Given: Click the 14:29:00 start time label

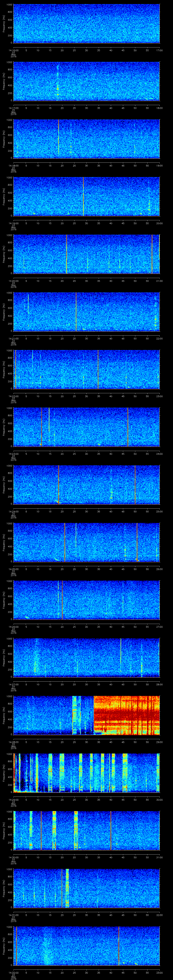Looking at the screenshot, I should (x=13, y=799).
